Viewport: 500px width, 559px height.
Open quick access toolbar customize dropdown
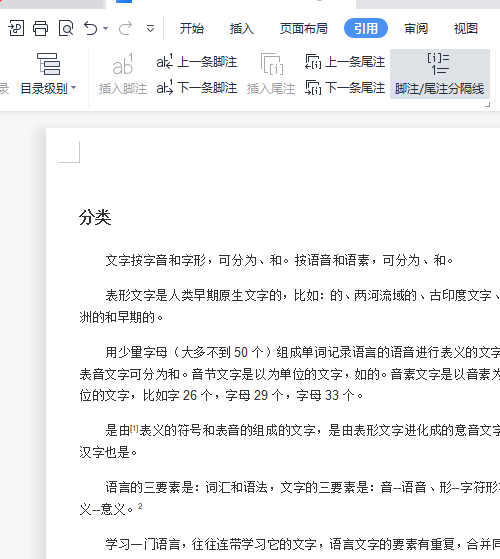point(150,28)
